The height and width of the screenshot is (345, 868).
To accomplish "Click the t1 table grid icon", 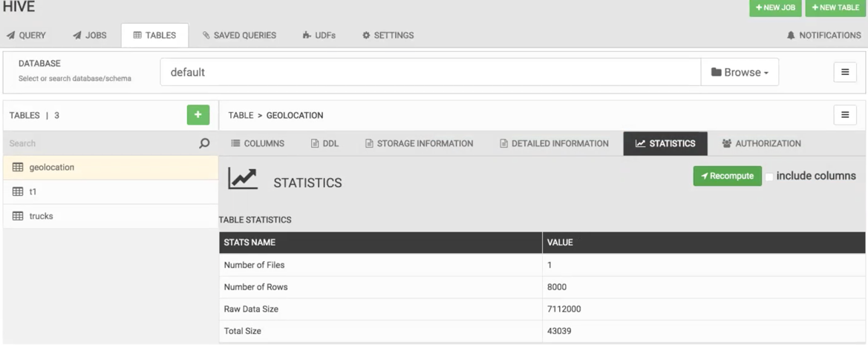I will click(18, 192).
